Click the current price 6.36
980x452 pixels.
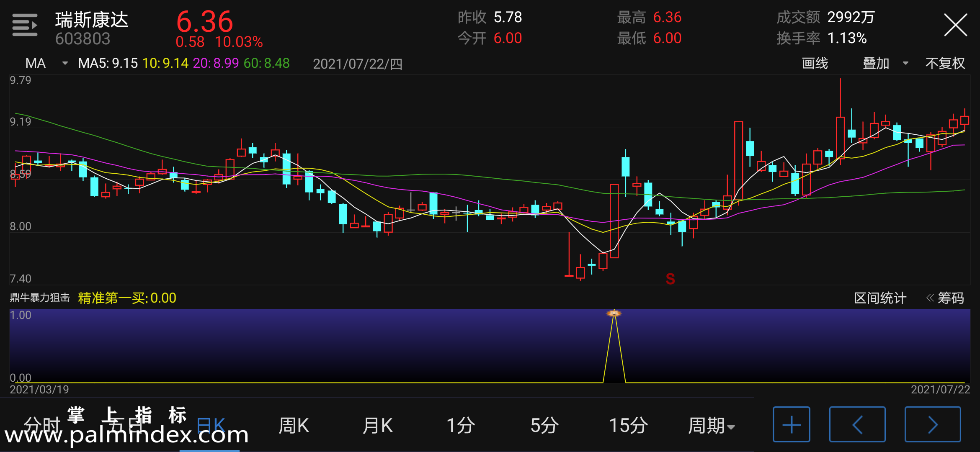(204, 21)
